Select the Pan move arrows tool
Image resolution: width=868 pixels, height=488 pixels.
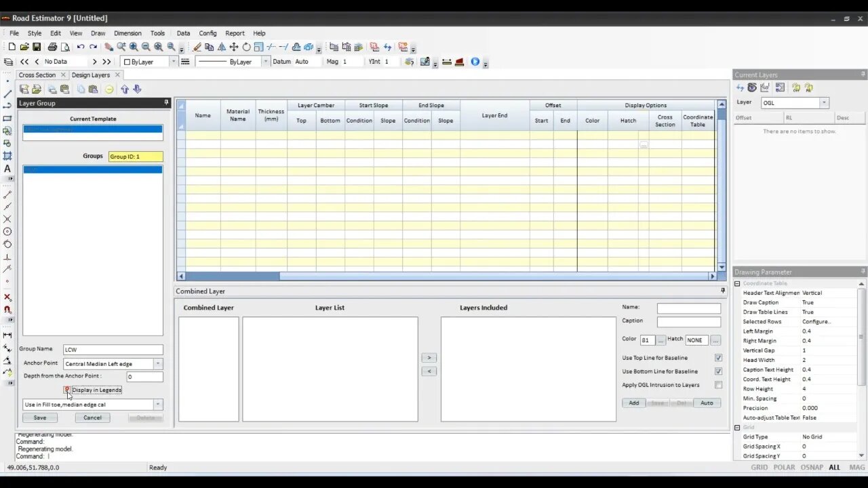pos(234,47)
